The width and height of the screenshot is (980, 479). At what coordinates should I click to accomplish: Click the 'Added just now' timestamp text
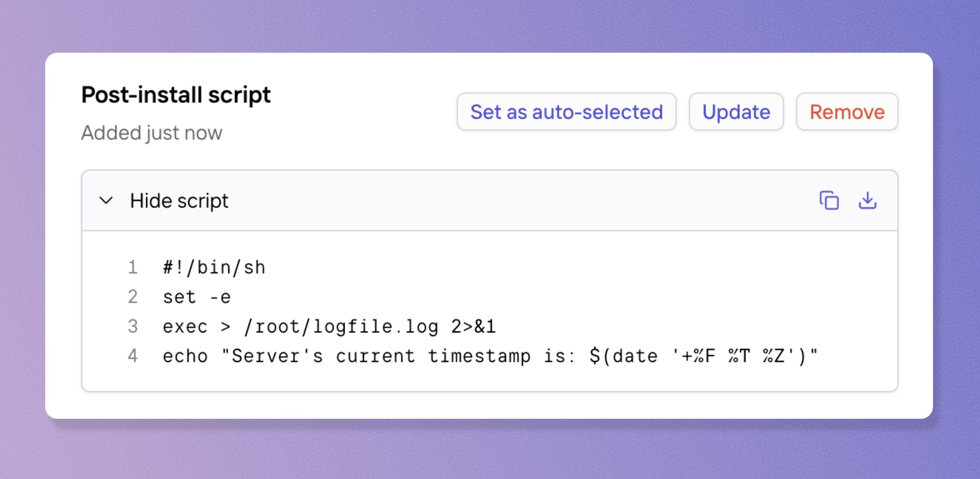152,133
